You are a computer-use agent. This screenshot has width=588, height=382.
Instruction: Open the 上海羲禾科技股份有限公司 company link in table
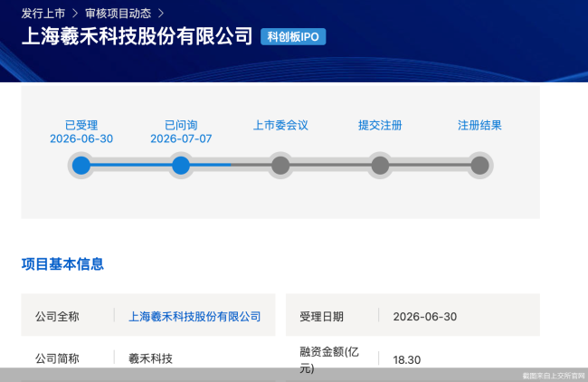tap(194, 316)
